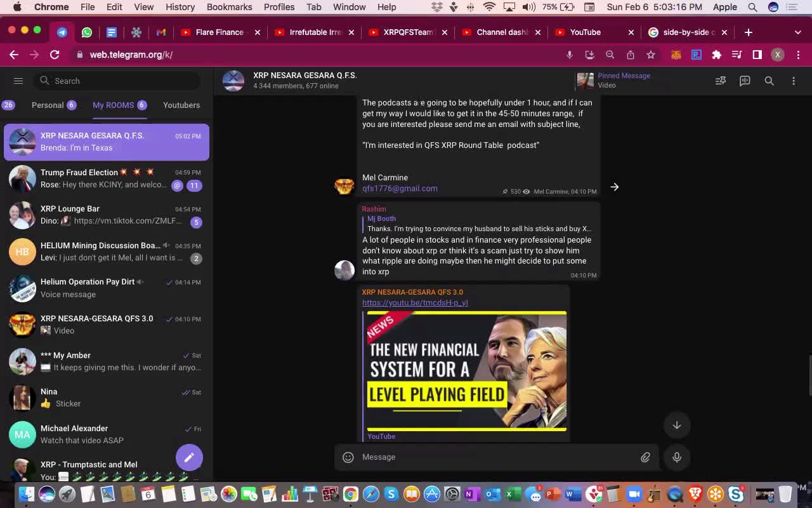
Task: Open Chrome extensions puzzle icon
Action: coord(716,55)
